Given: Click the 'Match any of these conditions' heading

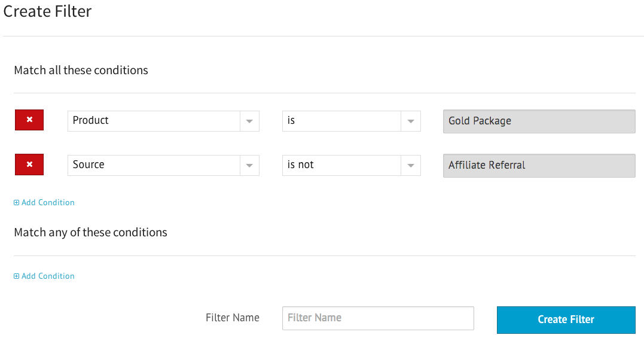Looking at the screenshot, I should pos(90,233).
